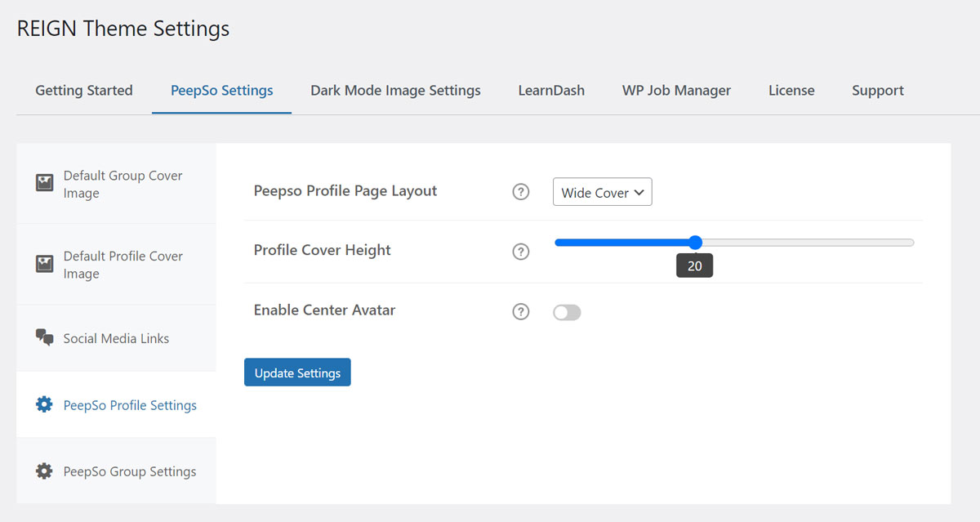Select PeepSo Profile Settings in sidebar
Viewport: 980px width, 522px height.
pos(116,405)
